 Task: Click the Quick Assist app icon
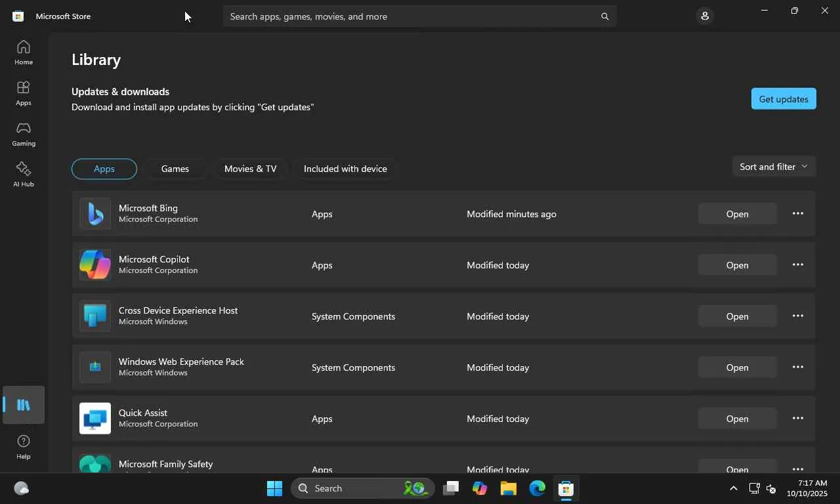point(95,419)
